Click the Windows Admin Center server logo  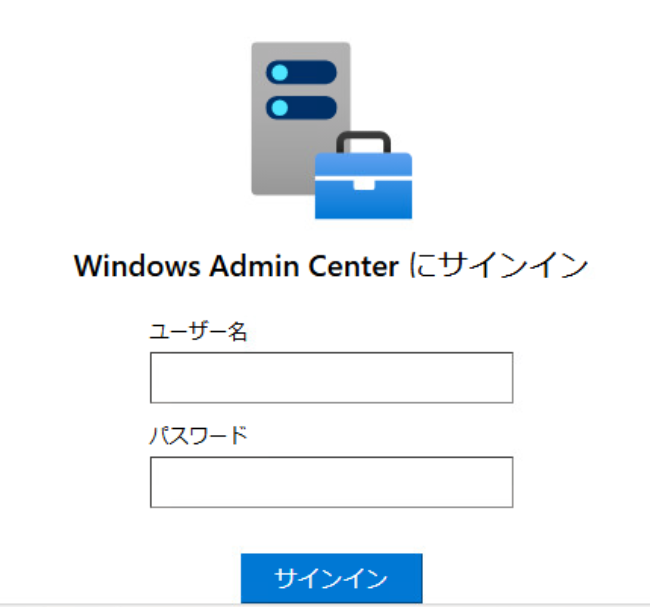(x=330, y=130)
